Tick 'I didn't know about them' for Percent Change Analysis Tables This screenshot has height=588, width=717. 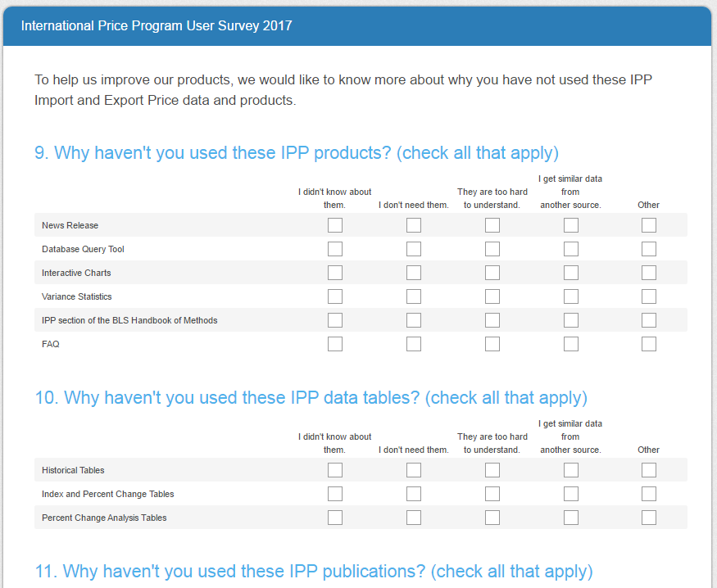click(335, 518)
